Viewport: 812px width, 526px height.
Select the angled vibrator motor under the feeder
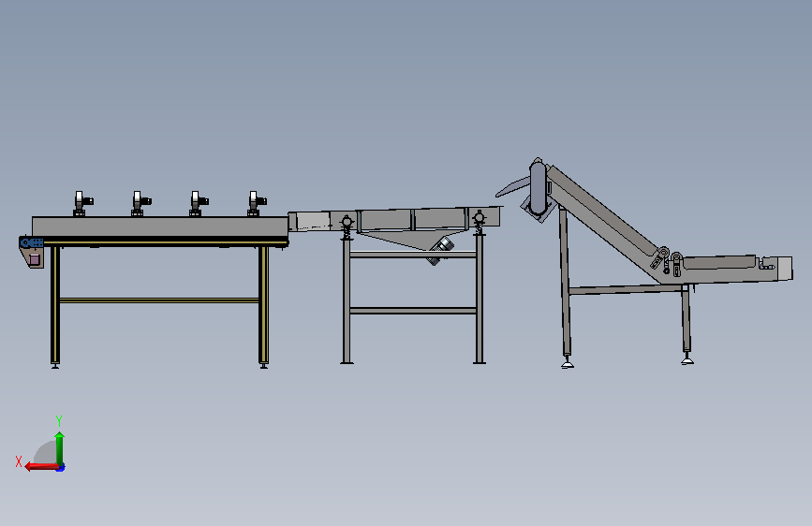click(x=441, y=251)
